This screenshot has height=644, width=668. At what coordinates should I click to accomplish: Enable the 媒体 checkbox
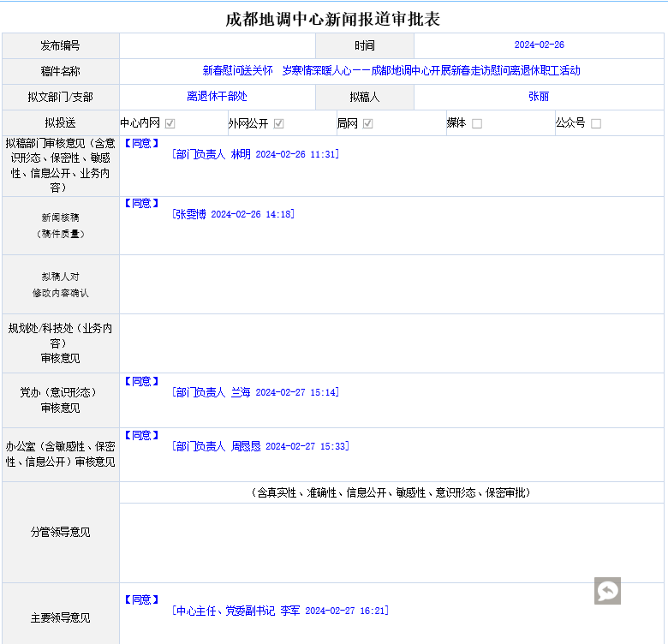(x=477, y=123)
